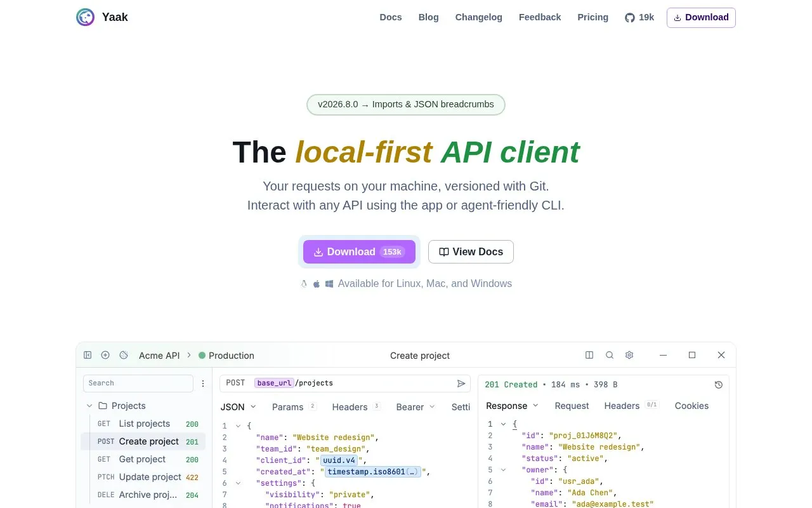Click the v2026.8.0 release announcement pill

click(x=406, y=105)
